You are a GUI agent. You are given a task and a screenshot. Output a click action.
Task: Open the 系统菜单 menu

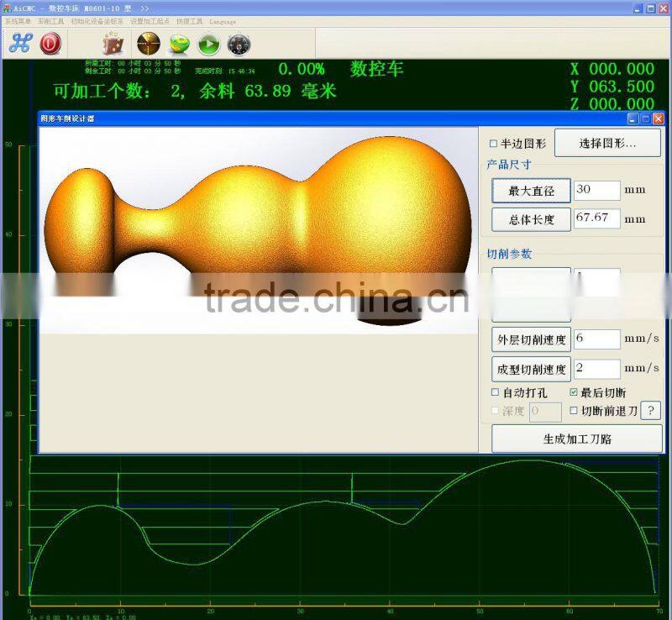click(x=18, y=21)
